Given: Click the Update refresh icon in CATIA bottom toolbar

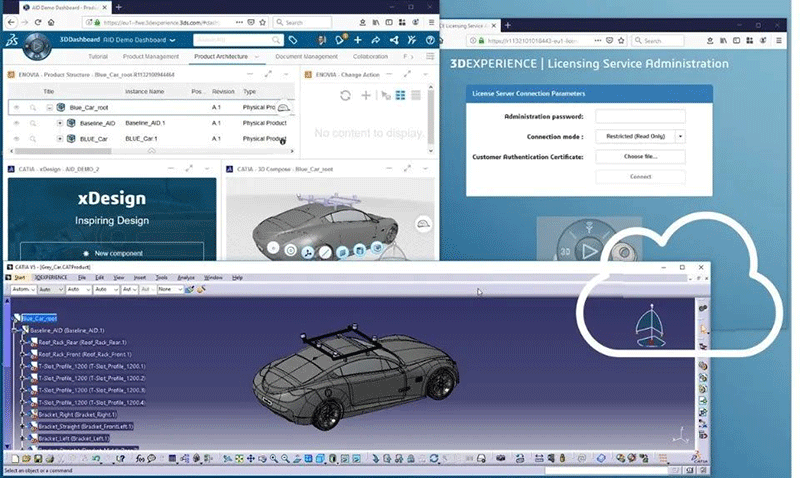Looking at the screenshot, I should pyautogui.click(x=434, y=459).
